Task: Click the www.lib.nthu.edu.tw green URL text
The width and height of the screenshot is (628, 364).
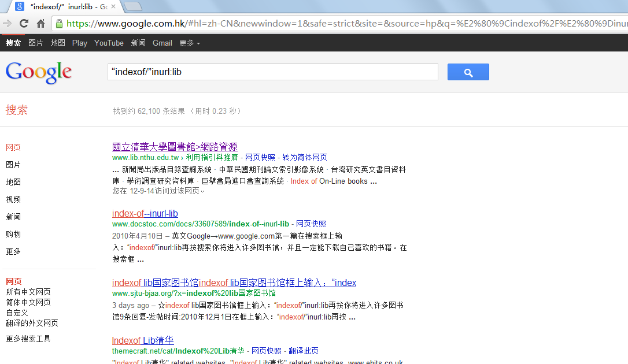Action: click(x=145, y=157)
